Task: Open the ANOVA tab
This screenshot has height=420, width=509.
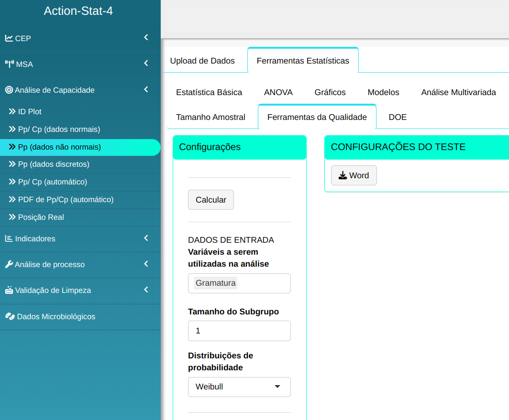Action: (278, 92)
